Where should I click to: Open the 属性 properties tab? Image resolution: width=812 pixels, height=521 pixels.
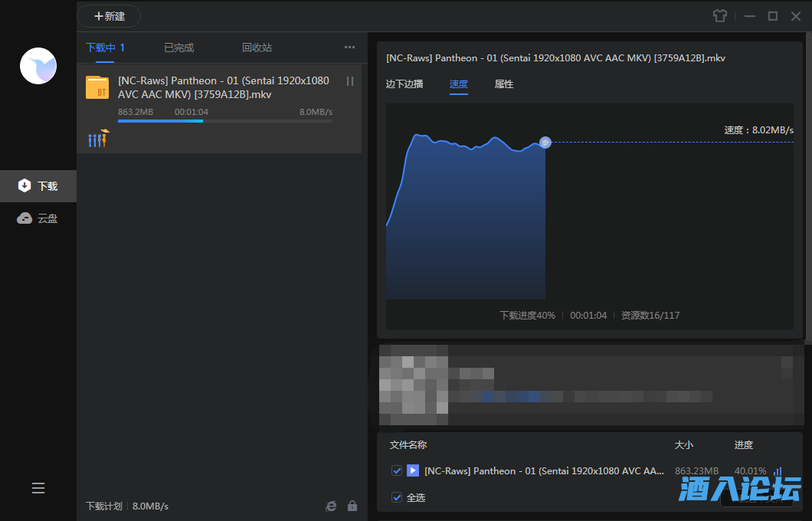tap(504, 84)
